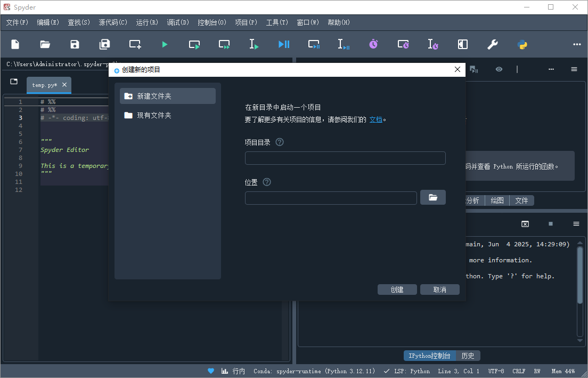
Task: Select the 现有文件夹 option in dialog
Action: [x=168, y=115]
